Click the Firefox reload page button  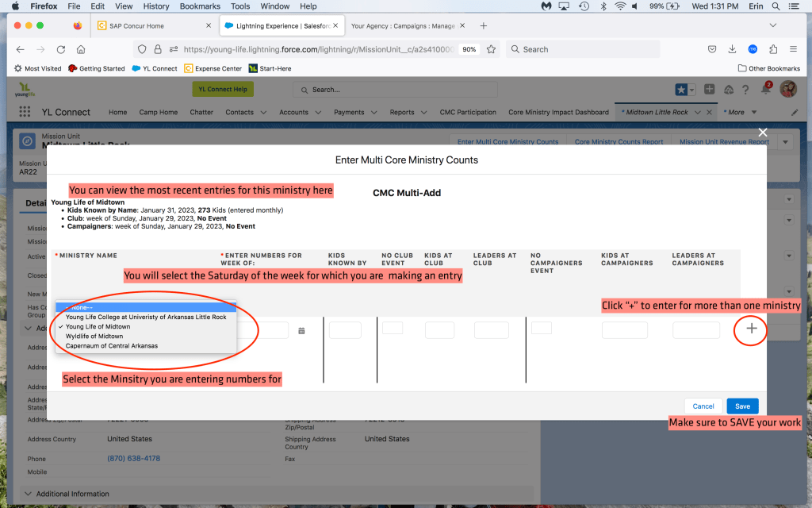click(61, 49)
